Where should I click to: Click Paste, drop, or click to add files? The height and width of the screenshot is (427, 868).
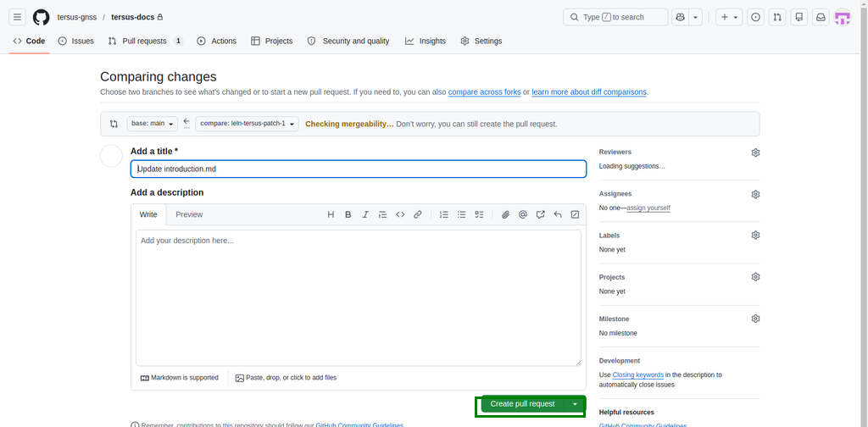pos(286,378)
